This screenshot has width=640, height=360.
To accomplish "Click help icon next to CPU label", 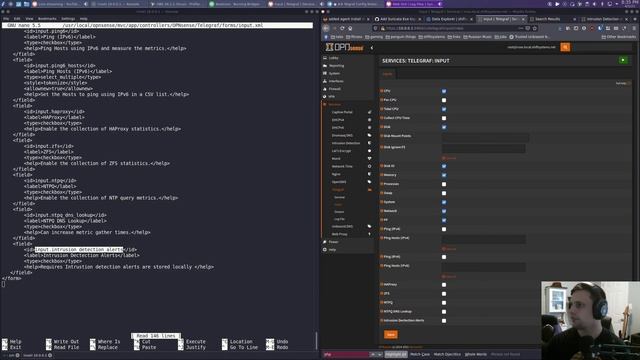I will [382, 91].
